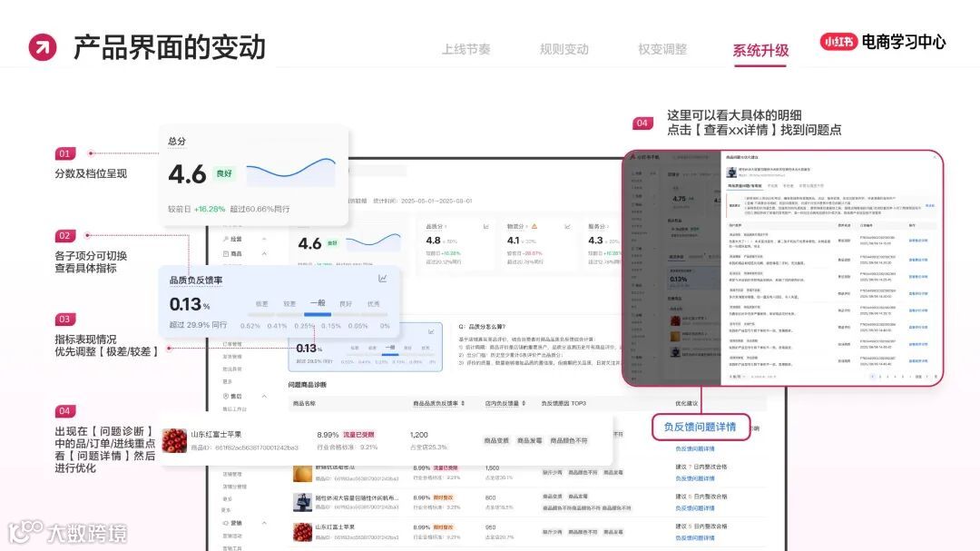The height and width of the screenshot is (551, 980).
Task: Click the 商品变质 reason tag in highlighted row
Action: pyautogui.click(x=496, y=441)
